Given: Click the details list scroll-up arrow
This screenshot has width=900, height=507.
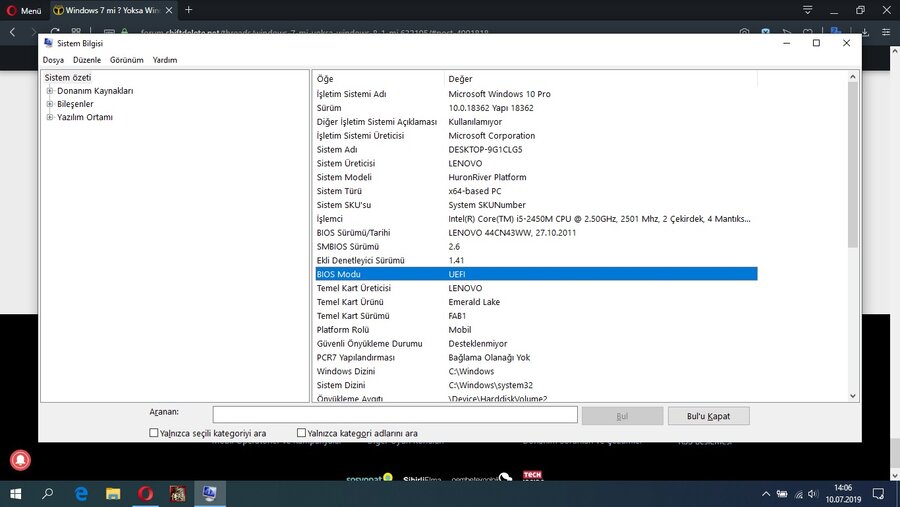Looking at the screenshot, I should 852,76.
